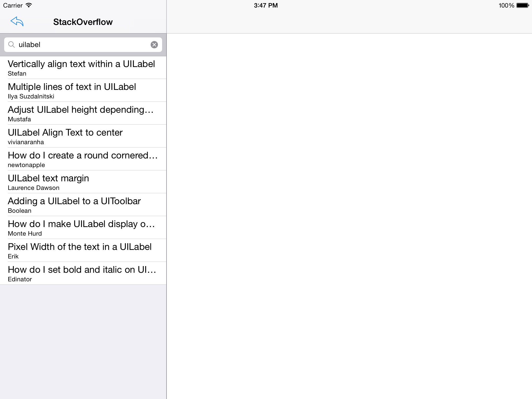Clear the uilabel search input
This screenshot has width=532, height=399.
[x=154, y=44]
